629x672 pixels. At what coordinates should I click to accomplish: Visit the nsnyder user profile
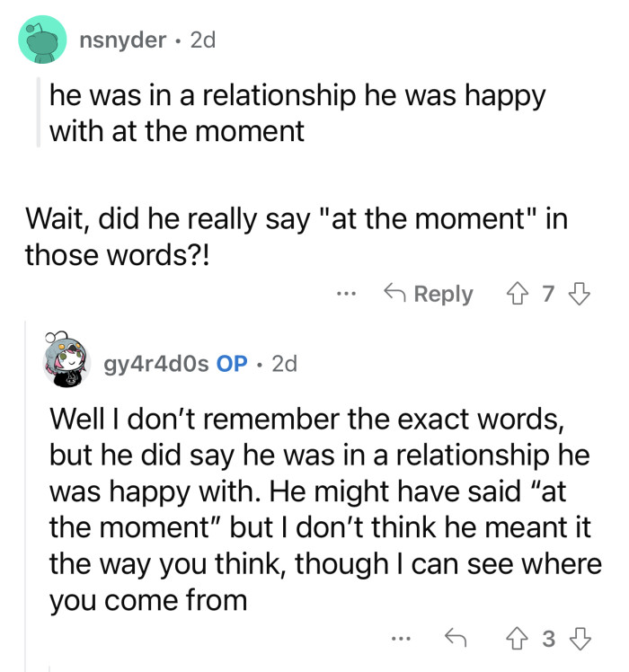122,40
